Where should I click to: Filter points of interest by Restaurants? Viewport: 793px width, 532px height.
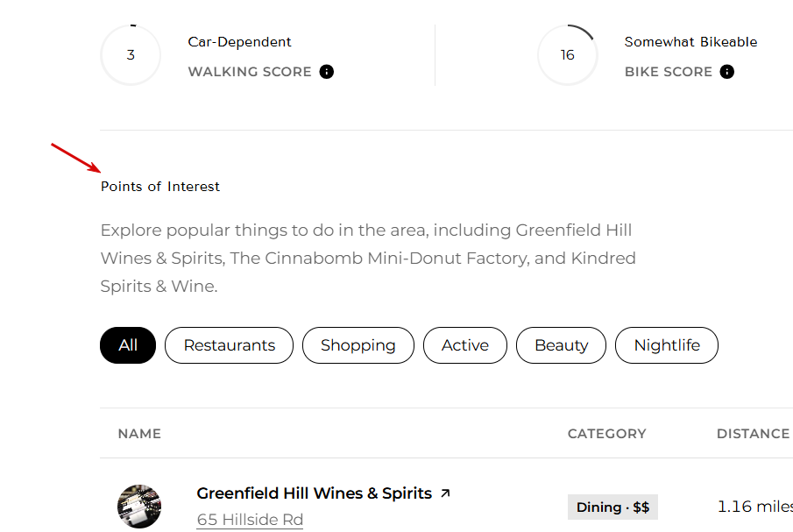[229, 345]
